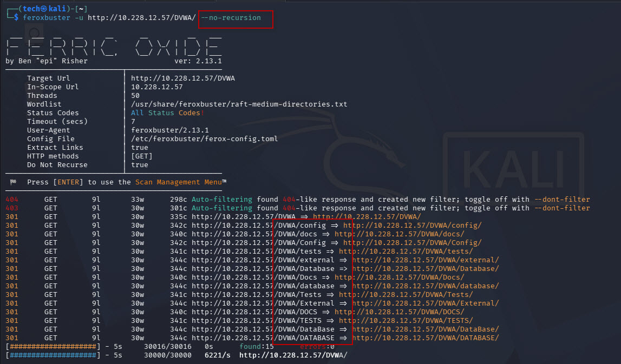The width and height of the screenshot is (621, 364).
Task: Click the 335c size value in results
Action: coord(179,217)
